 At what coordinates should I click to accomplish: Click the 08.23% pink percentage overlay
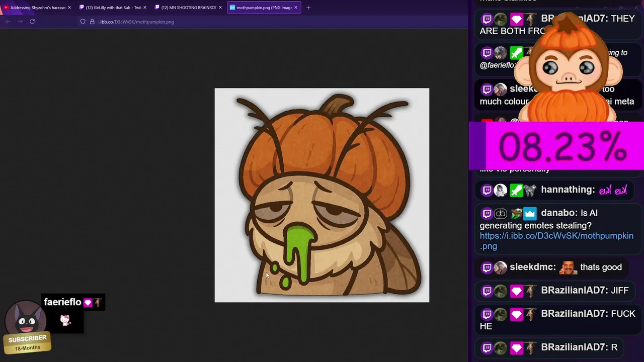tap(556, 146)
